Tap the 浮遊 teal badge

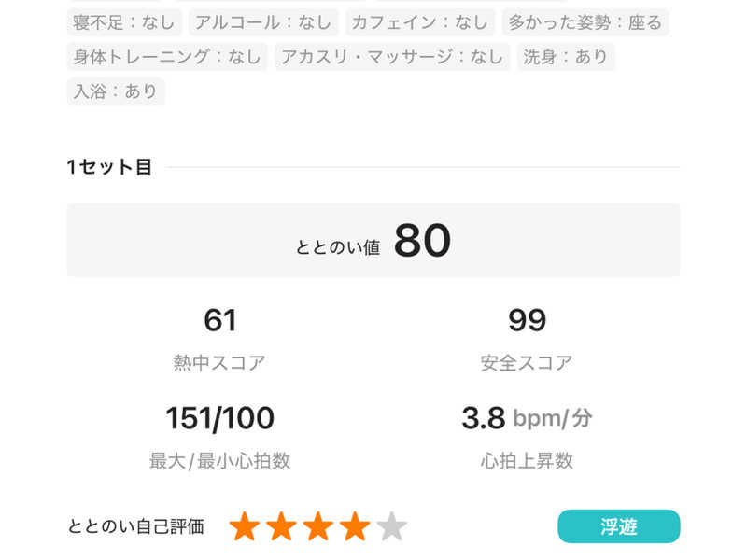[618, 526]
